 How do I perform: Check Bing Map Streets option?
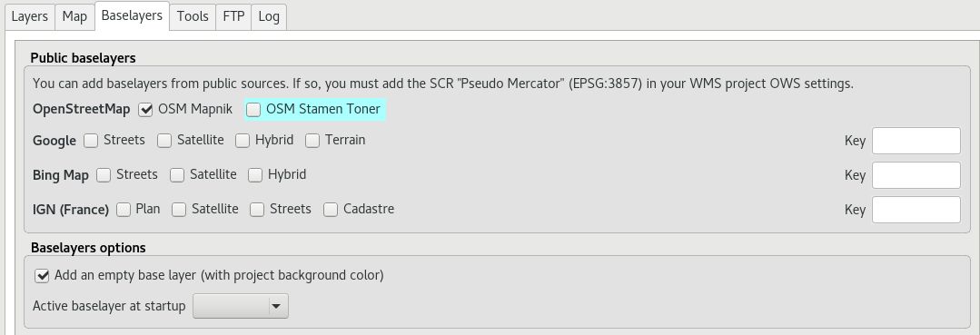104,175
